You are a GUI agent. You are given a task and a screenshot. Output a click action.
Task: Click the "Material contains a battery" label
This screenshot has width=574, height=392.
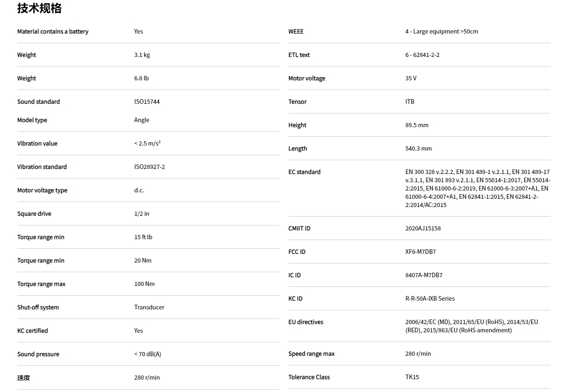pos(53,32)
